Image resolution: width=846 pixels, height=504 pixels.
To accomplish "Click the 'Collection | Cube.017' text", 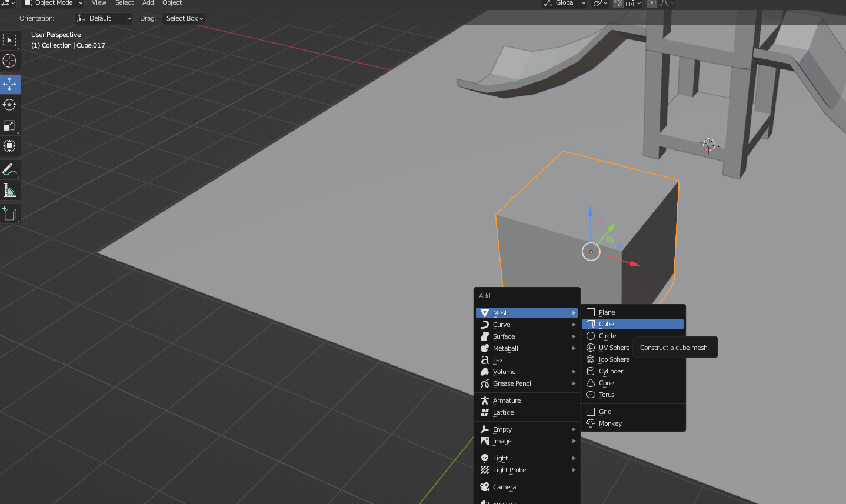I will tap(73, 45).
